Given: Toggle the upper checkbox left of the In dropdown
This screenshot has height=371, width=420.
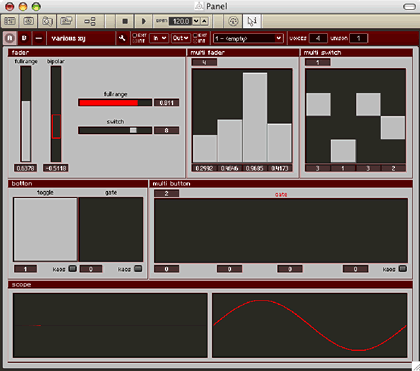Looking at the screenshot, I should [x=135, y=35].
